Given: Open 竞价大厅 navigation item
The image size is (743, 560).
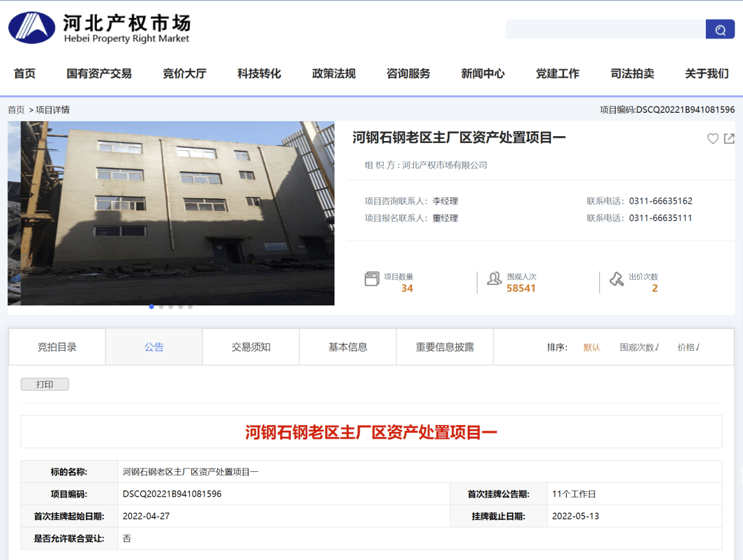Looking at the screenshot, I should [184, 74].
